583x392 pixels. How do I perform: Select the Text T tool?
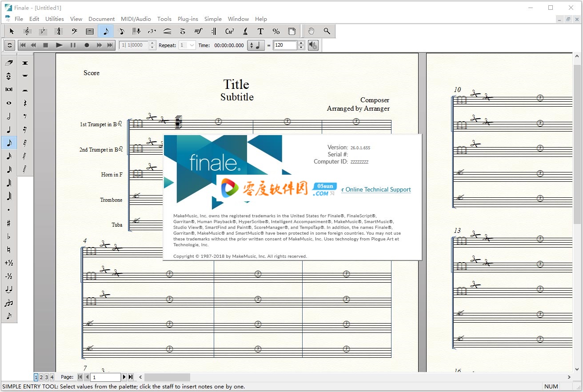(x=260, y=31)
